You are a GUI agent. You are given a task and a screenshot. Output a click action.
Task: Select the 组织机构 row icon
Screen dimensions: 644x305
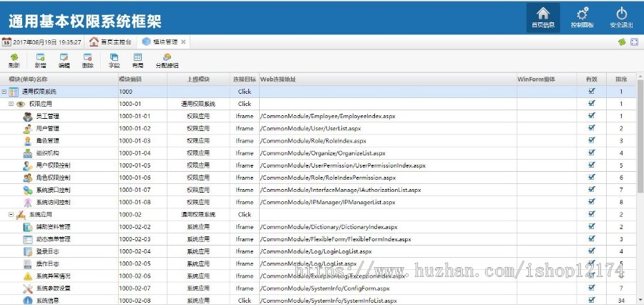pos(27,153)
